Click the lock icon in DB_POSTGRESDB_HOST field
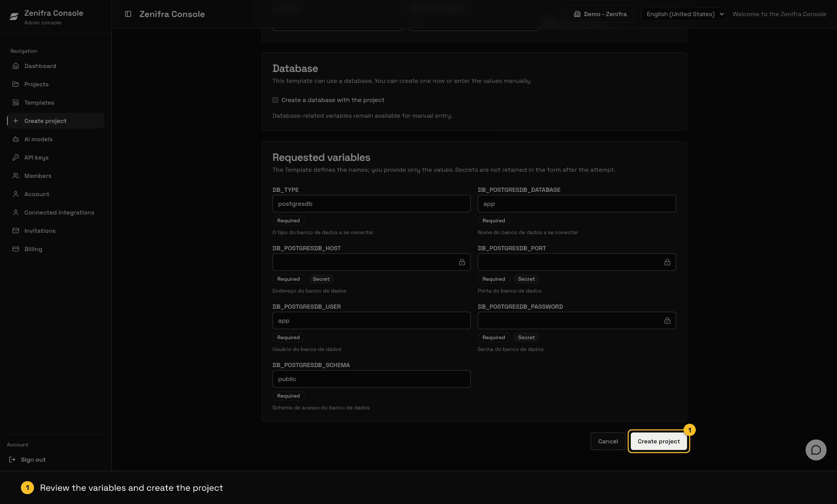 coord(462,262)
